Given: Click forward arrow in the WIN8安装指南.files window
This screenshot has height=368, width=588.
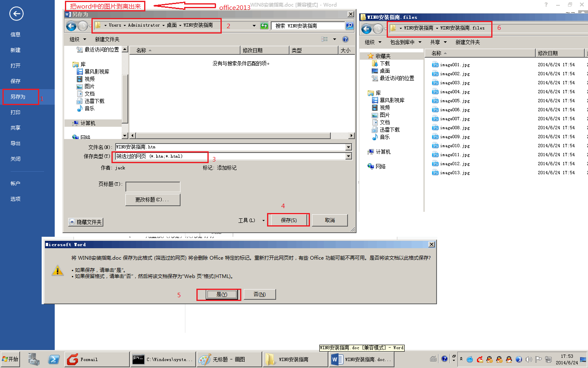Looking at the screenshot, I should click(378, 29).
